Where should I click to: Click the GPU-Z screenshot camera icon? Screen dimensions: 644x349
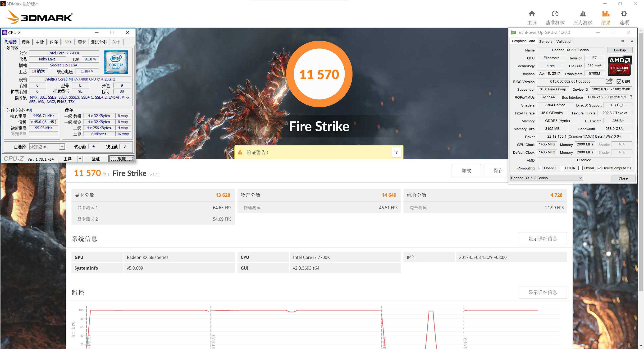pos(623,41)
